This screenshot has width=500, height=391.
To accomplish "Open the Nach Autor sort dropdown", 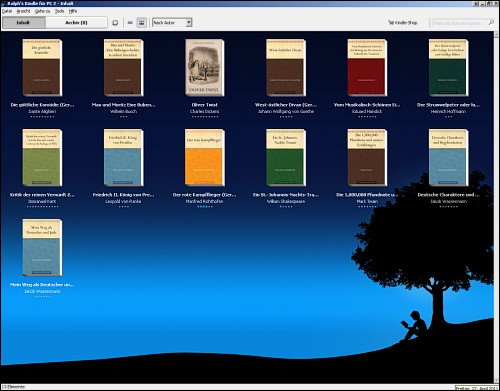I will point(172,23).
